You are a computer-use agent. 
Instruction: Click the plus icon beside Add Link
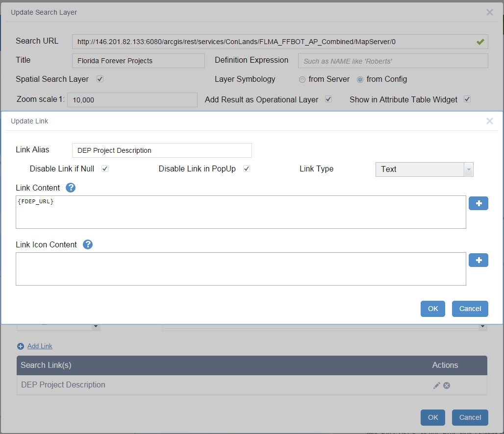[21, 346]
